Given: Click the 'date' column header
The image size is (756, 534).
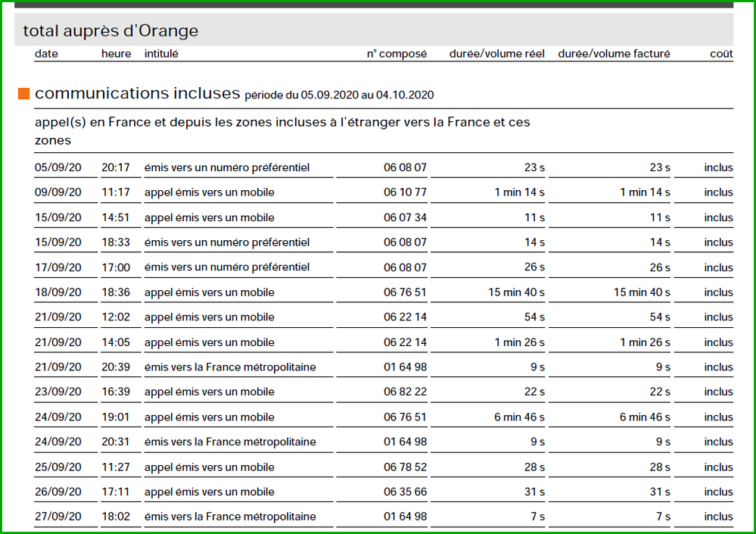Looking at the screenshot, I should (46, 54).
